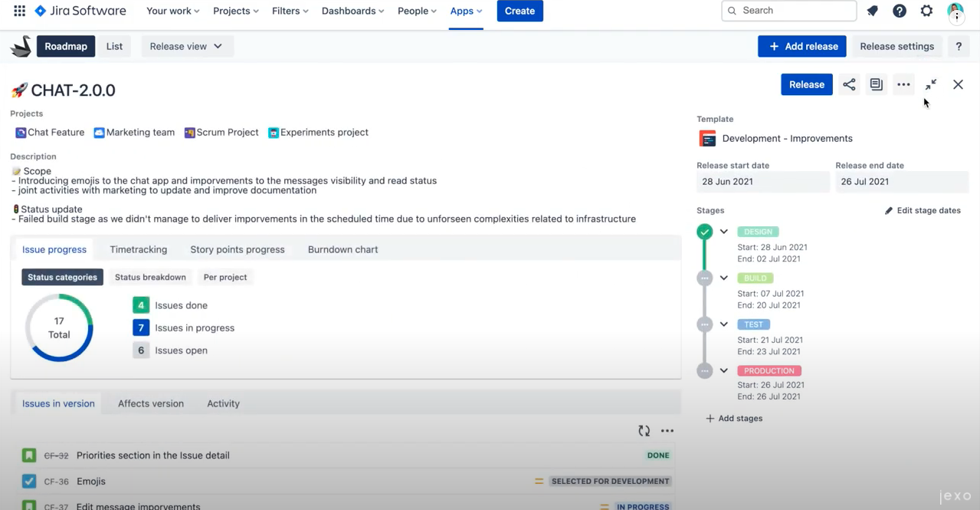This screenshot has height=510, width=980.
Task: Click the release notes page icon
Action: pyautogui.click(x=876, y=84)
